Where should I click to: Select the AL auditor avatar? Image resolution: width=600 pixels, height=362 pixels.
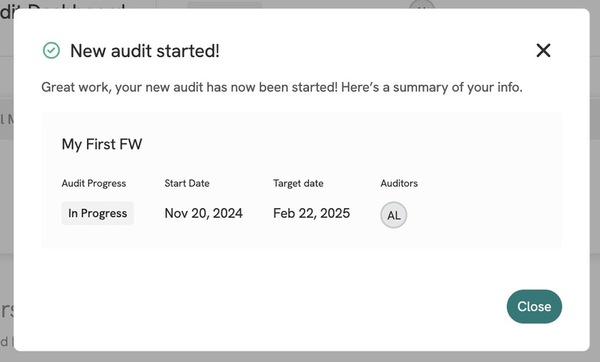[393, 215]
